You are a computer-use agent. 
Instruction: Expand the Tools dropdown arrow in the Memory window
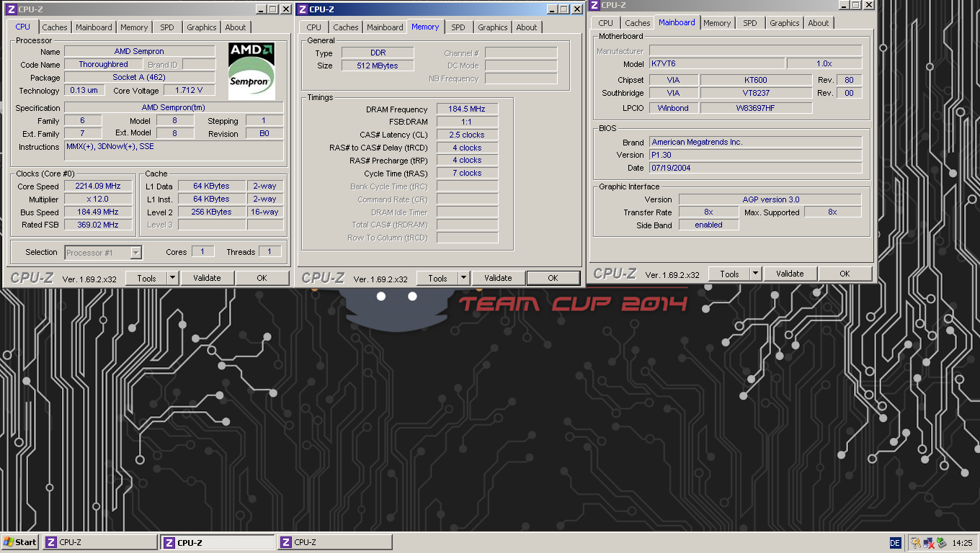tap(464, 278)
